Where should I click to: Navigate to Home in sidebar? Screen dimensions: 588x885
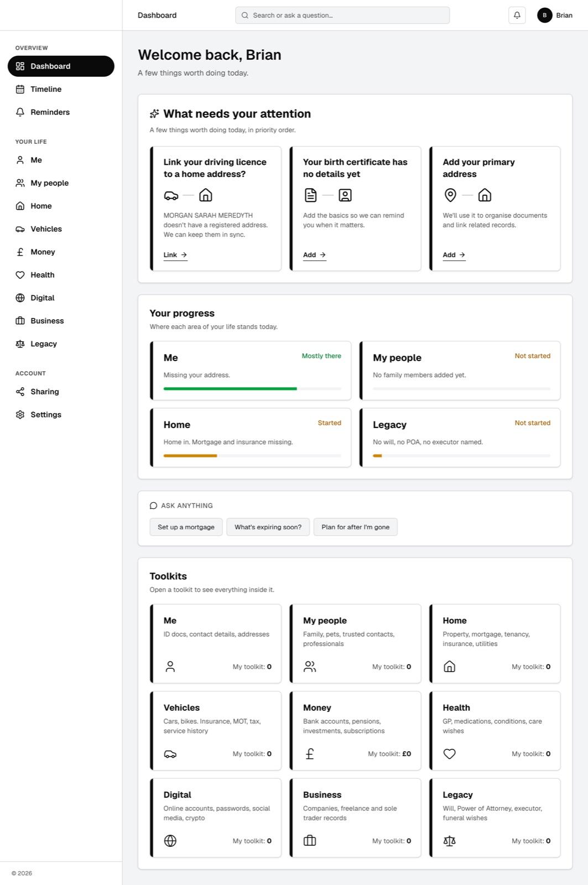click(61, 206)
